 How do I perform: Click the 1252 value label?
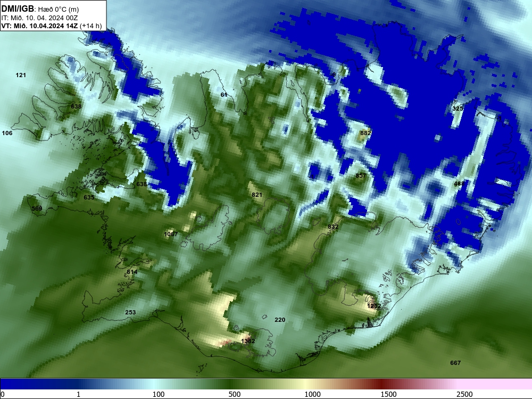coord(374,306)
